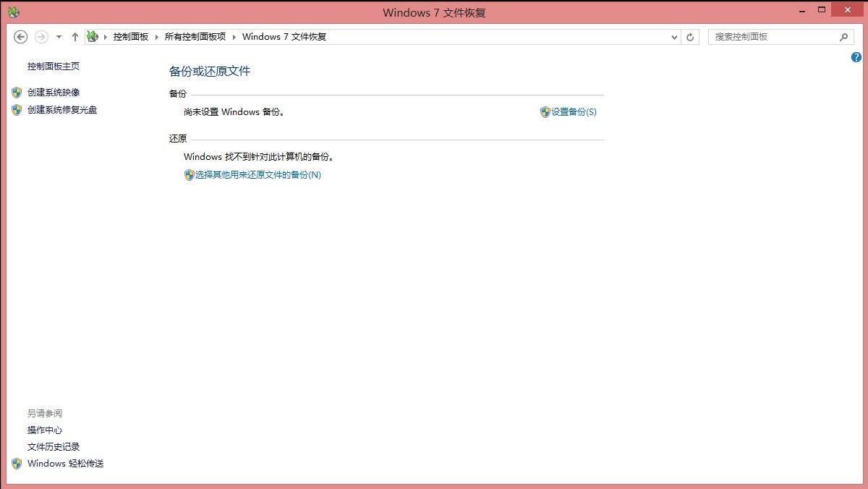
Task: Open the recent locations dropdown arrow
Action: [59, 37]
